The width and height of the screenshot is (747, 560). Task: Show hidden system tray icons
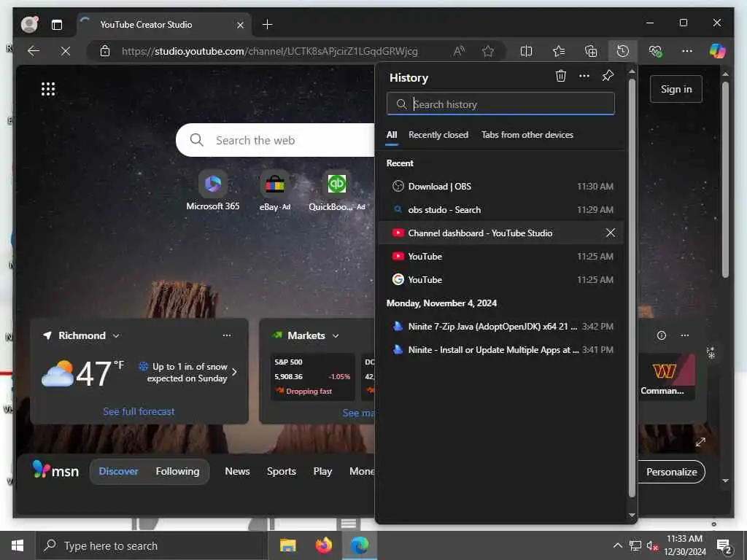point(617,545)
